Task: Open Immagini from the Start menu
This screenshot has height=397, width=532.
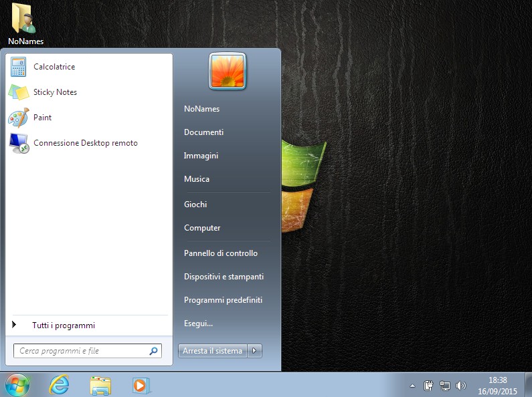Action: [x=201, y=156]
